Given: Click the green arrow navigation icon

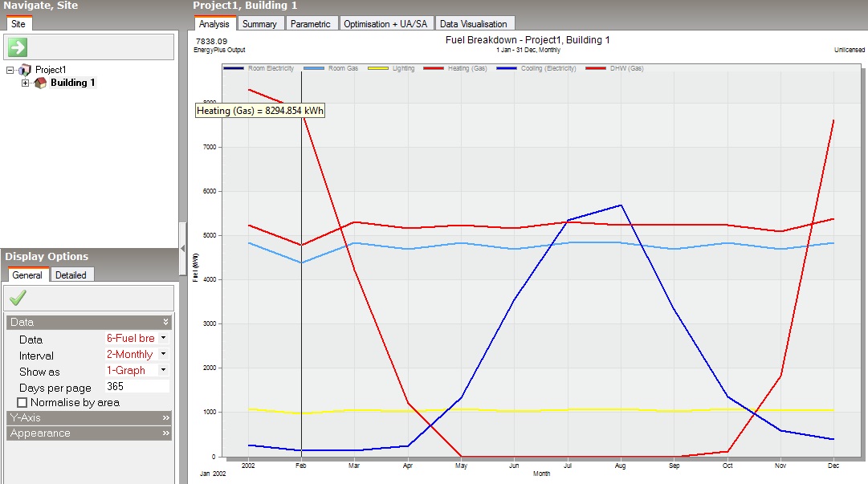Looking at the screenshot, I should 18,47.
